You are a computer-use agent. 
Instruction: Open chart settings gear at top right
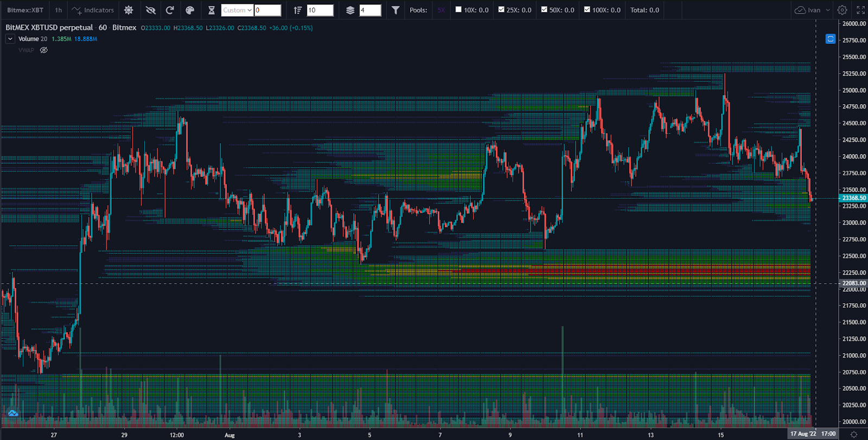pyautogui.click(x=842, y=10)
